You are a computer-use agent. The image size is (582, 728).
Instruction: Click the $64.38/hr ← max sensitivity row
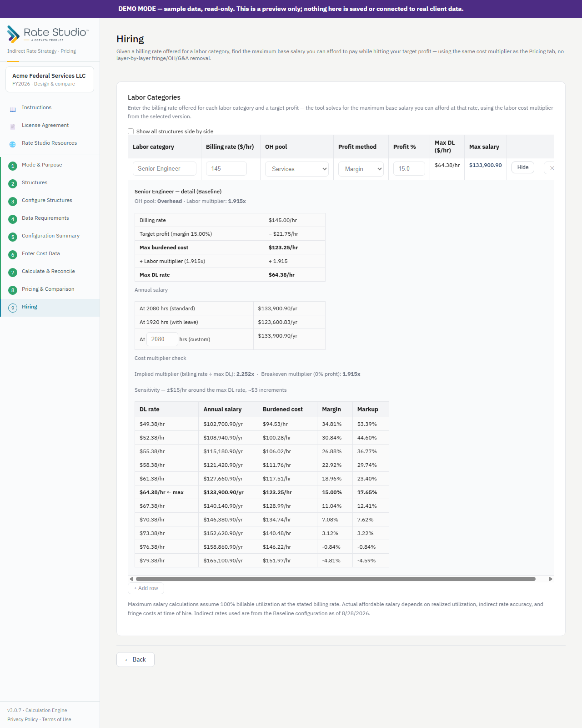coord(262,492)
